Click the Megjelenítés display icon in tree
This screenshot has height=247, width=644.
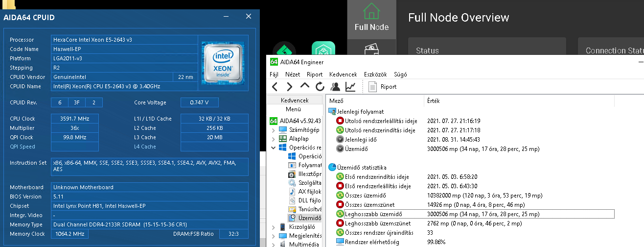(283, 236)
